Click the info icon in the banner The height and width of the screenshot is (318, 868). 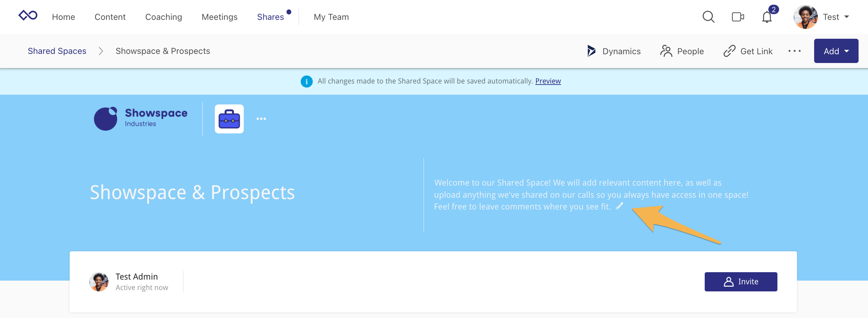pyautogui.click(x=306, y=81)
